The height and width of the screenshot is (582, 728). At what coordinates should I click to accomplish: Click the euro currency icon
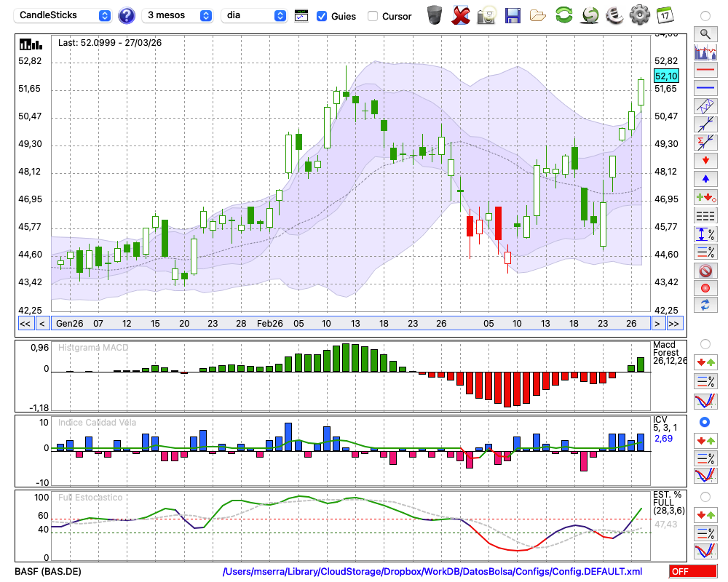pyautogui.click(x=614, y=15)
